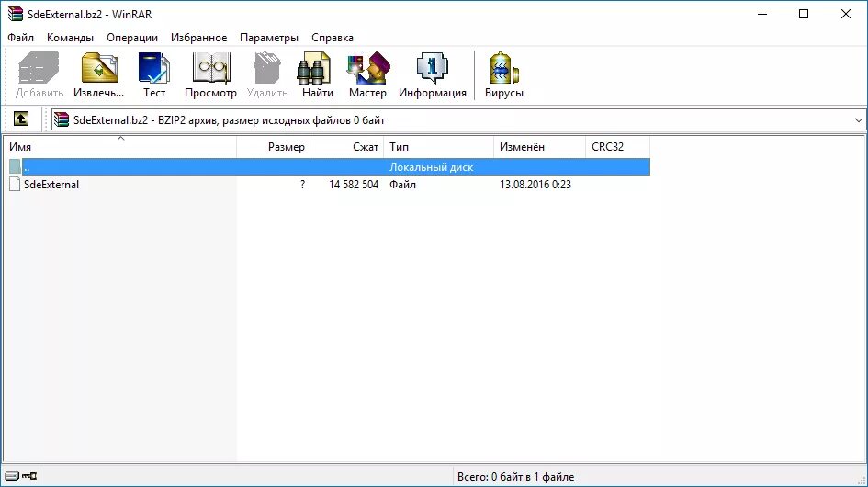The height and width of the screenshot is (487, 868).
Task: Click the Удалить delete icon
Action: coord(266,68)
